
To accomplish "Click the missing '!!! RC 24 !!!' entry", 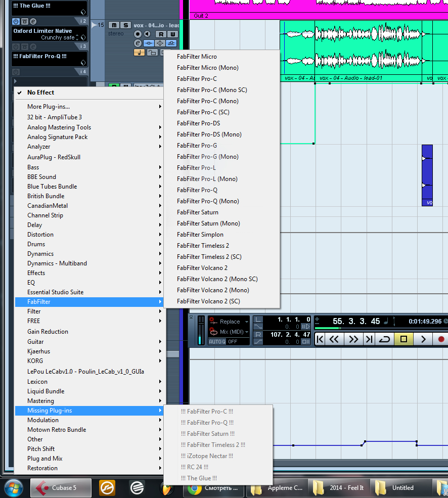I will [x=218, y=467].
